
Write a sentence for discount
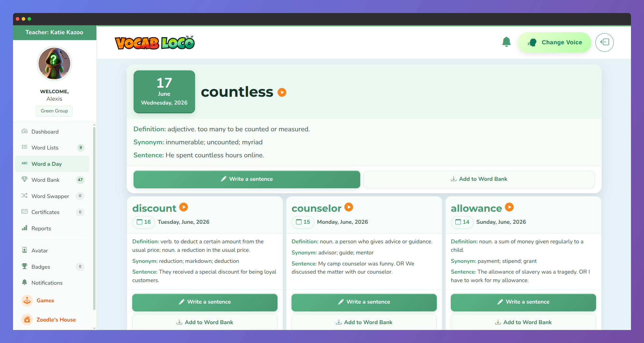205,302
